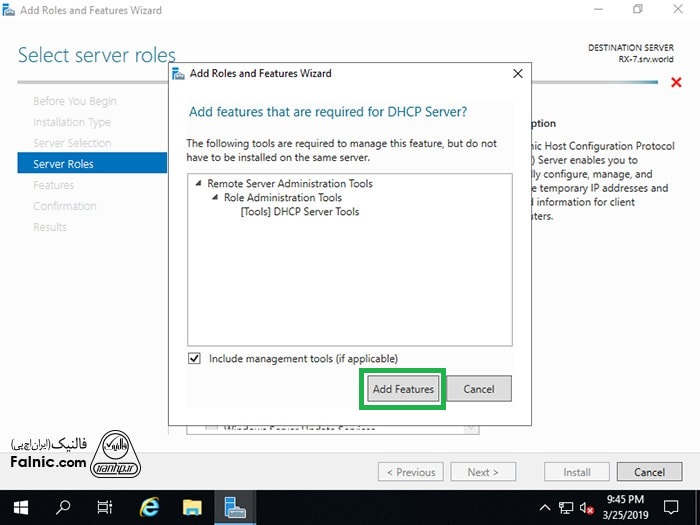Click the network status tray icon
Image resolution: width=700 pixels, height=525 pixels.
point(566,508)
